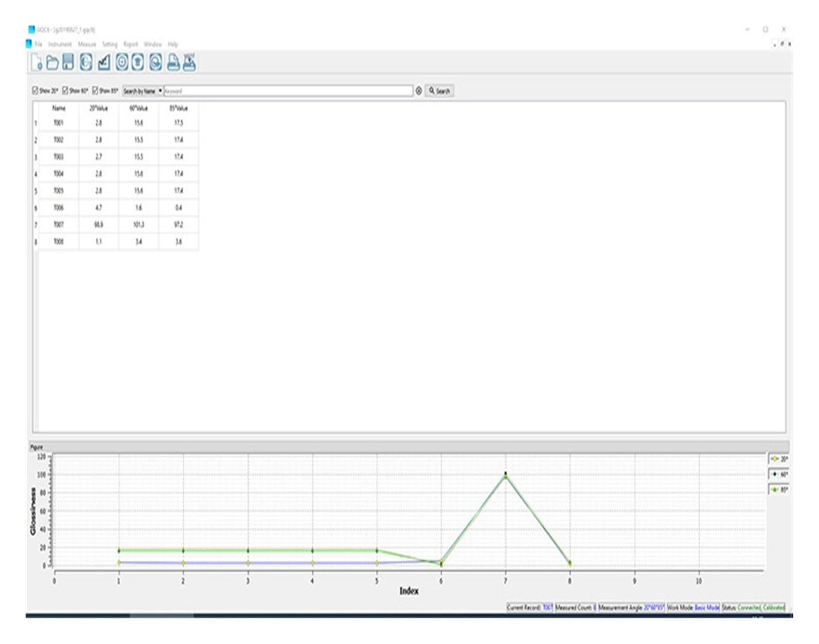Click the Name column header
Viewport: 819px width, 644px height.
coord(59,108)
